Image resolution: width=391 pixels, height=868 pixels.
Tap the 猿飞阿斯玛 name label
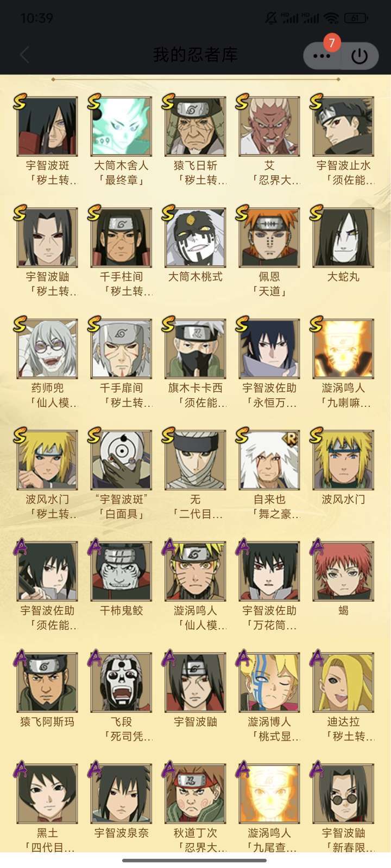coord(47,722)
